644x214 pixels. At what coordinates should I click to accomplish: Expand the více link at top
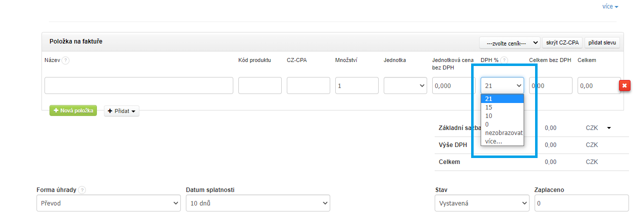[x=610, y=7]
